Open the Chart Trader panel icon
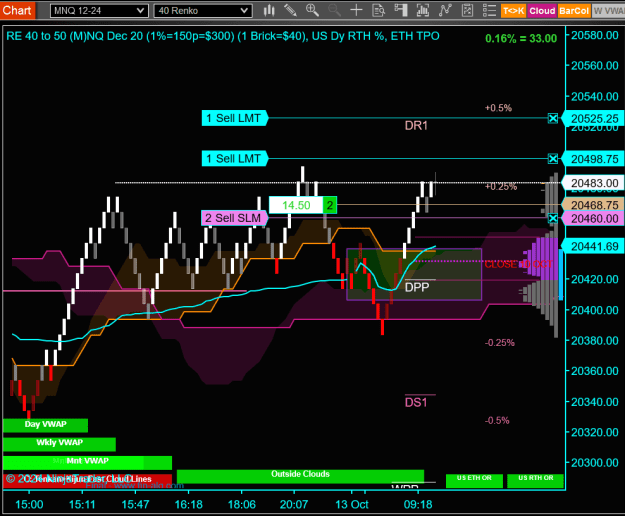This screenshot has width=625, height=516. click(401, 10)
